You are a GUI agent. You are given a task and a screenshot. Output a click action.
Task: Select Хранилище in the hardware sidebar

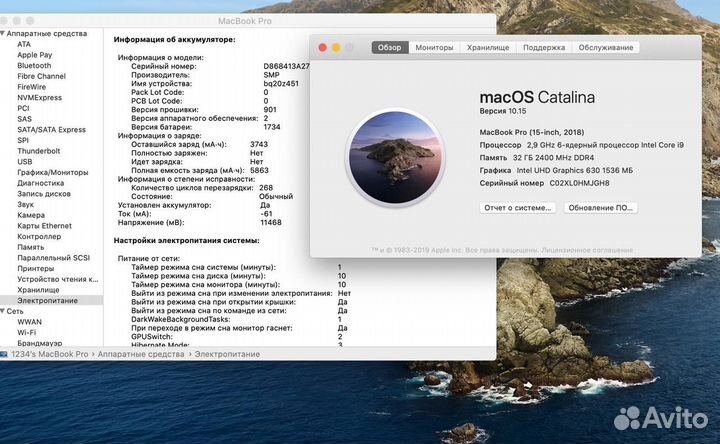click(x=38, y=290)
